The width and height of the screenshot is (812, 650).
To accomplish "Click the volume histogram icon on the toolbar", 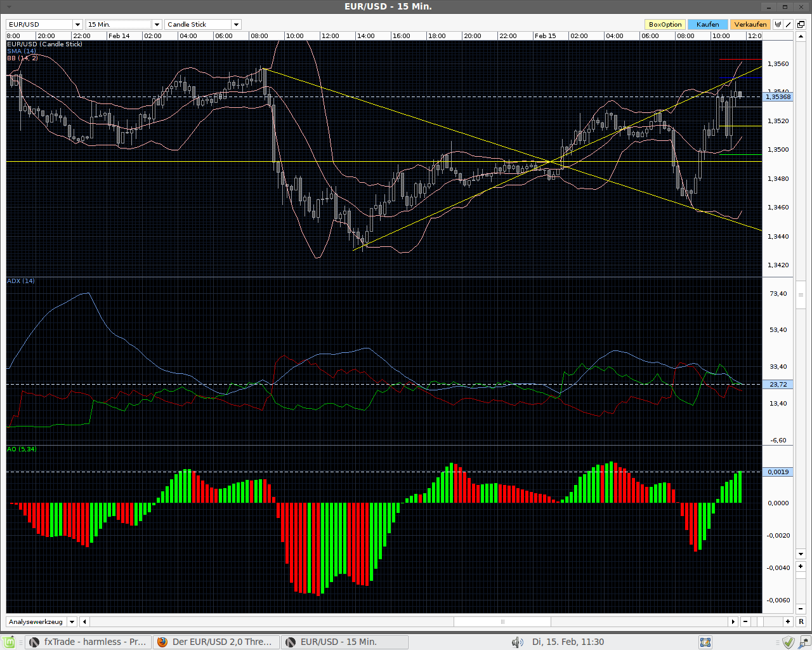I will pos(777,23).
